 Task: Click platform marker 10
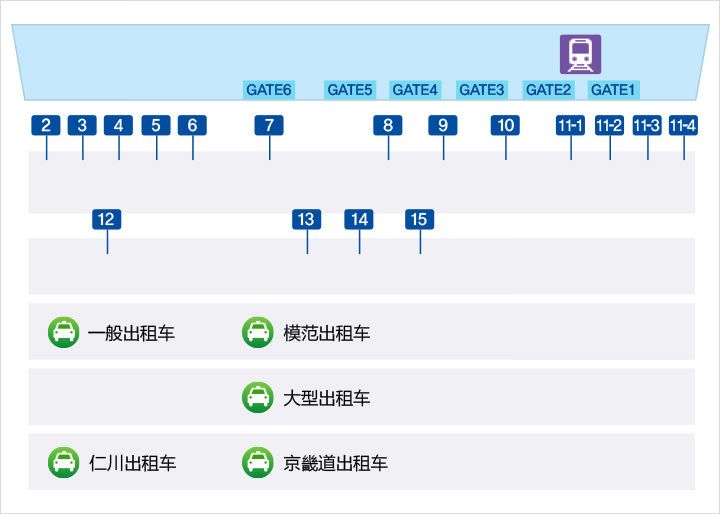(505, 125)
